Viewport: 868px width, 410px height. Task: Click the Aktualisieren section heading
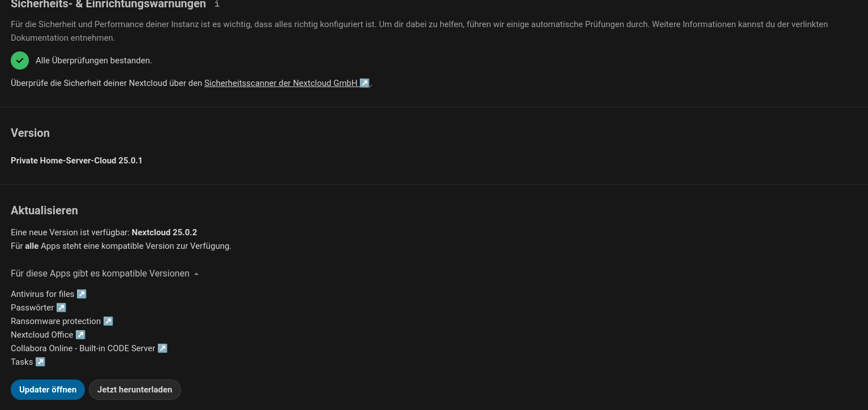point(44,210)
